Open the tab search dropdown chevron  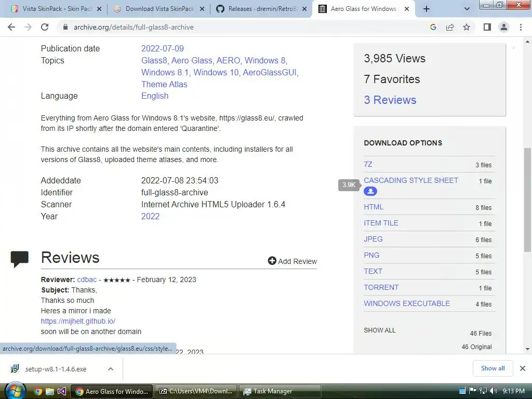click(x=467, y=9)
